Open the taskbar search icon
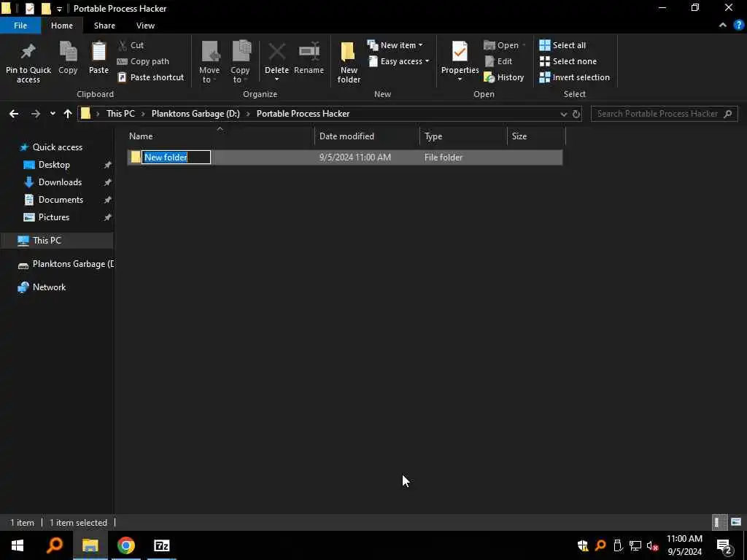The height and width of the screenshot is (560, 747). click(x=54, y=545)
